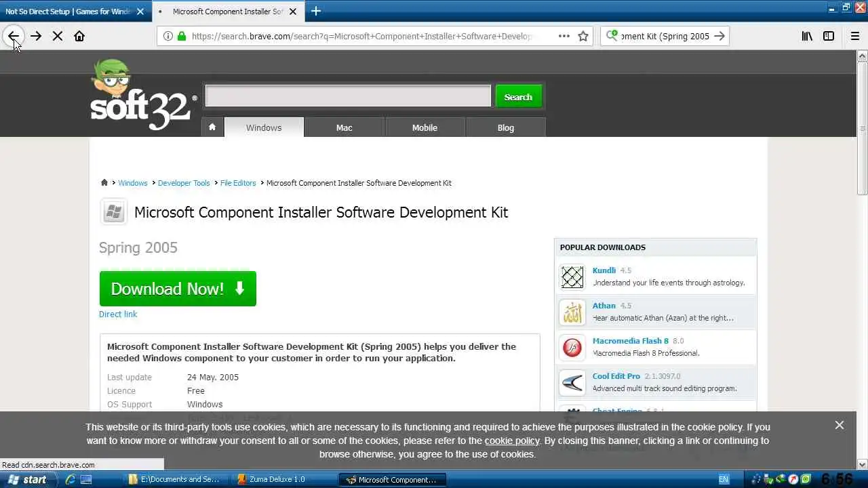Open the Windows breadcrumb link
The image size is (868, 488).
(x=133, y=183)
